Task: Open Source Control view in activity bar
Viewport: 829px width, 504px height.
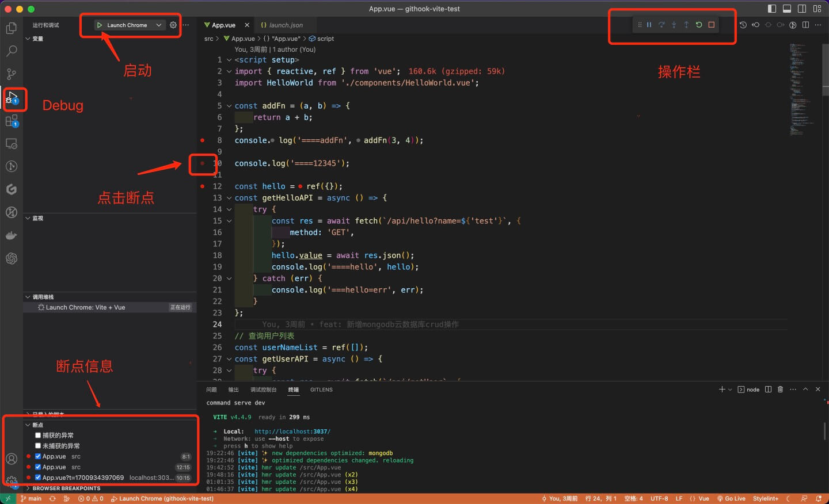Action: (11, 74)
